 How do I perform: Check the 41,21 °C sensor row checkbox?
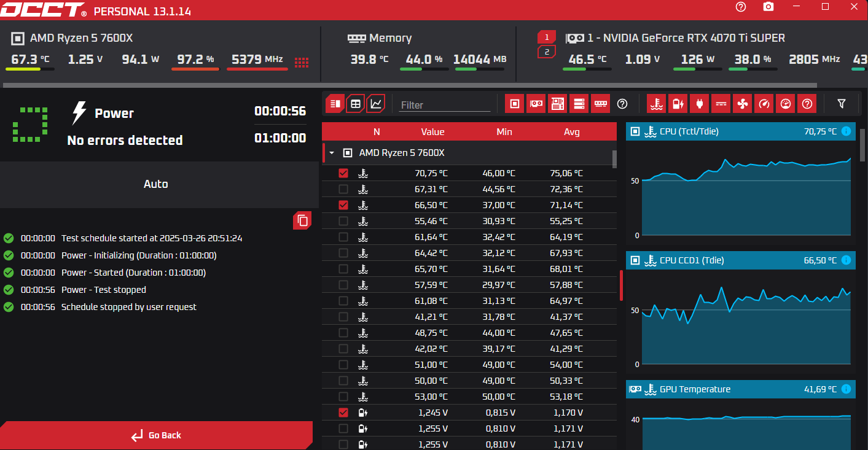click(343, 317)
